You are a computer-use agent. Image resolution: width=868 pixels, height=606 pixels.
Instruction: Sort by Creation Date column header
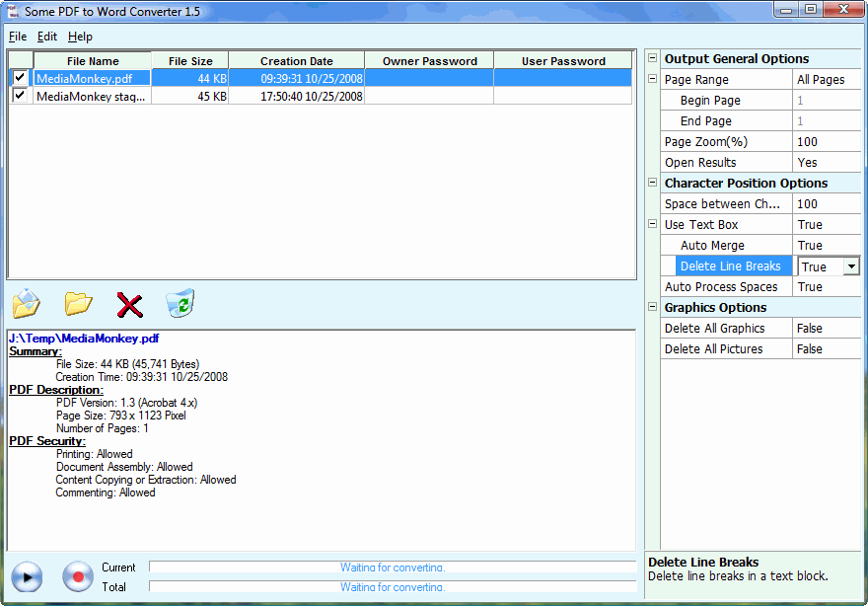pyautogui.click(x=297, y=61)
